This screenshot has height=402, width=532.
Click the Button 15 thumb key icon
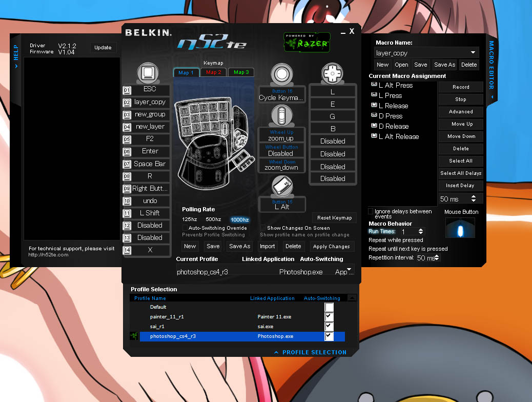point(282,186)
